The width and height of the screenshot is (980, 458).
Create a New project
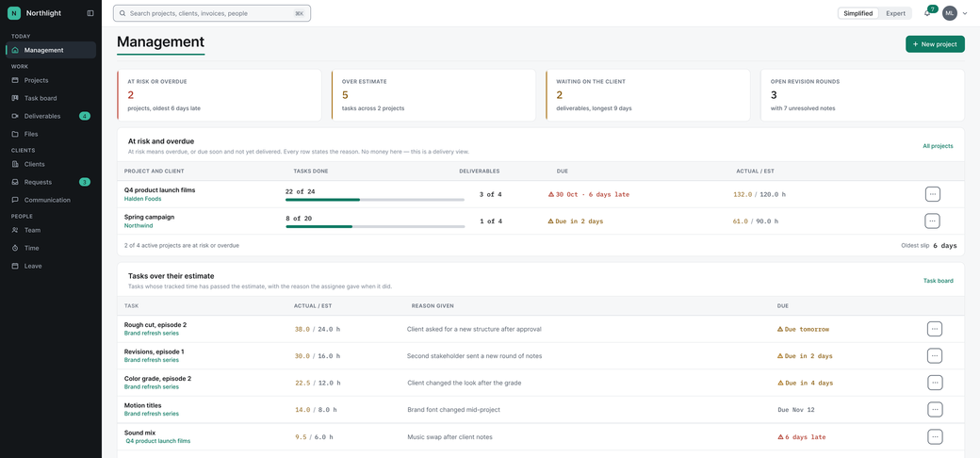(x=935, y=44)
